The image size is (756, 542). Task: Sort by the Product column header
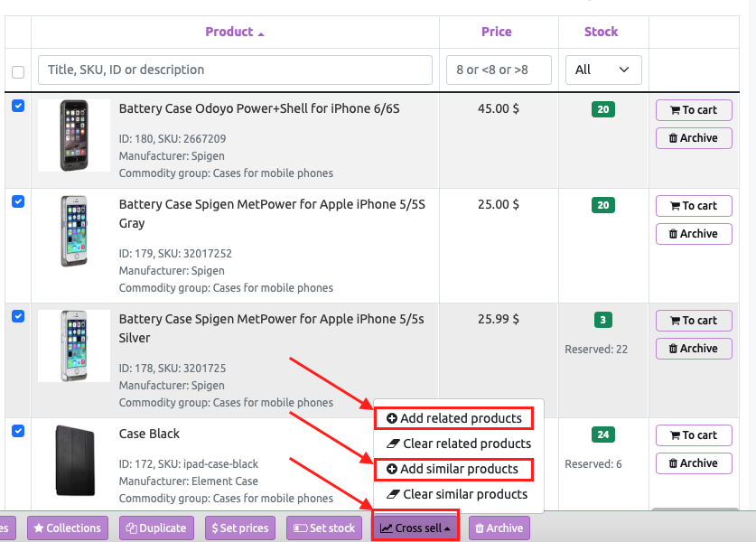[x=234, y=32]
